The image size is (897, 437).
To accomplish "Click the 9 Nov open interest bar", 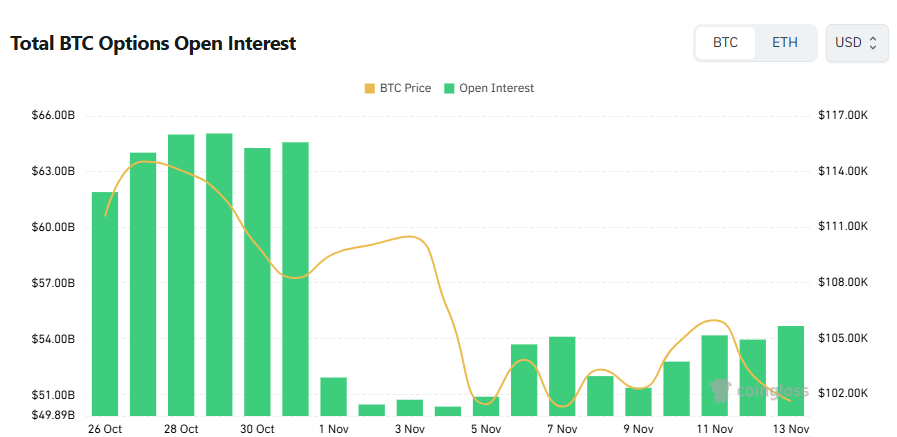I will [638, 401].
